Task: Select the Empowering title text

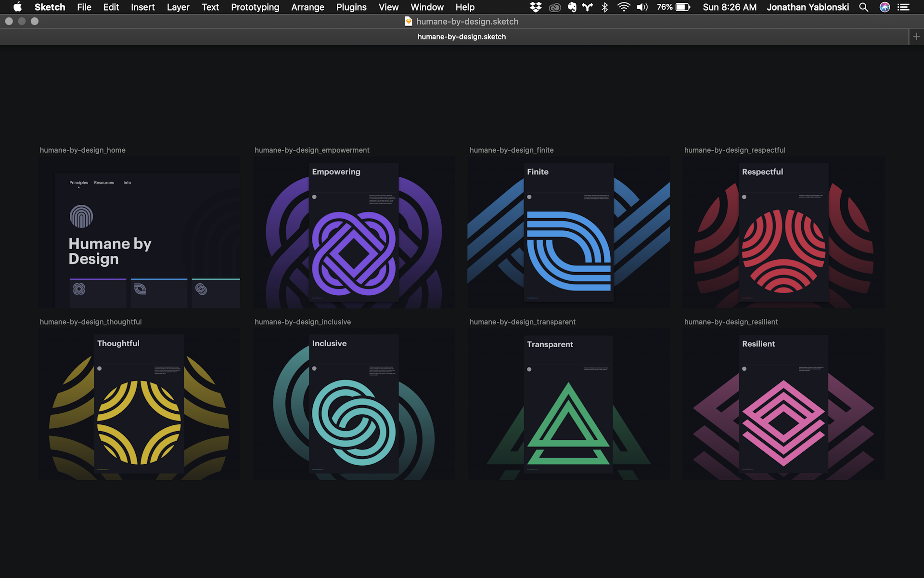Action: pos(336,172)
